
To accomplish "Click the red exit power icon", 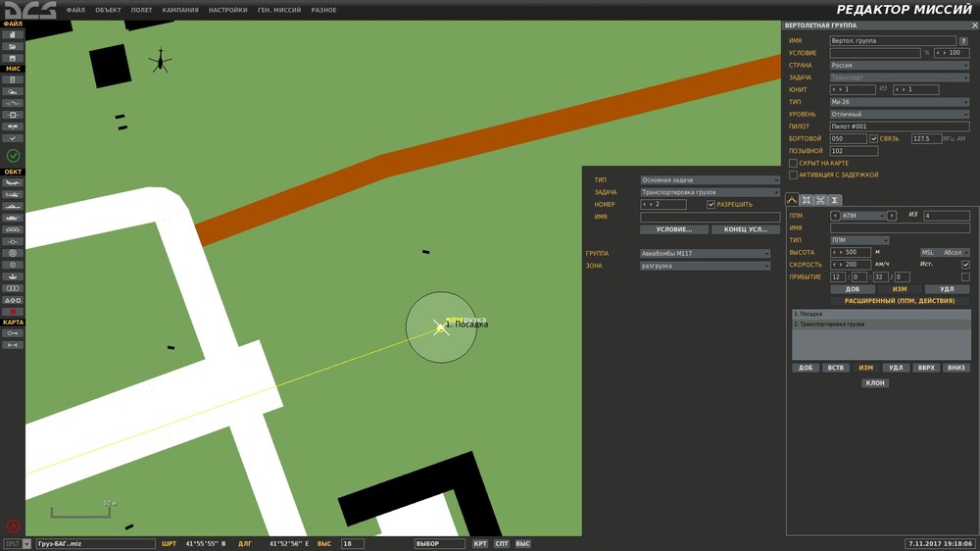I will click(13, 526).
